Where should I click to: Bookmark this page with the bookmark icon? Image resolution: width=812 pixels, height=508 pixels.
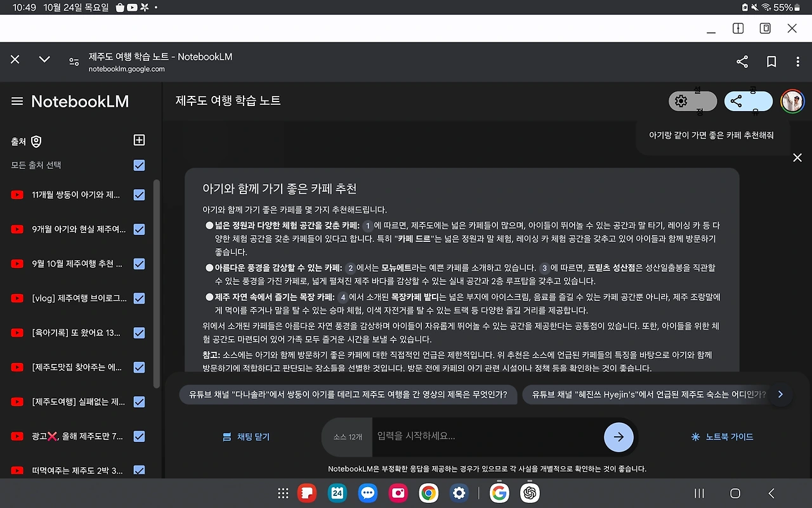coord(771,62)
